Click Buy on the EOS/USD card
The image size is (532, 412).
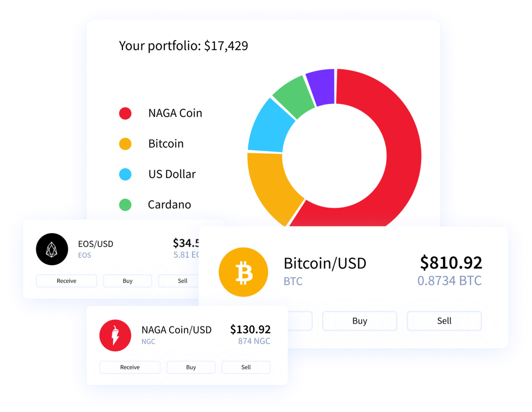coord(127,281)
